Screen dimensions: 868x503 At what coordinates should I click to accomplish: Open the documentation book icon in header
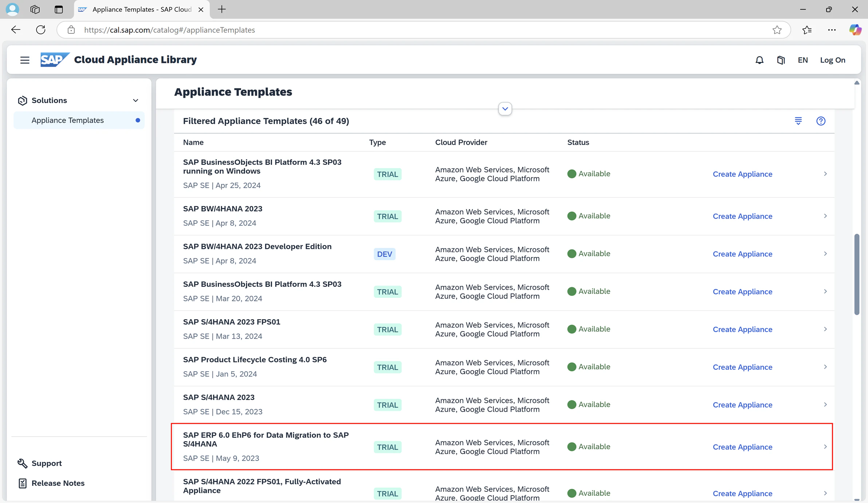(781, 60)
